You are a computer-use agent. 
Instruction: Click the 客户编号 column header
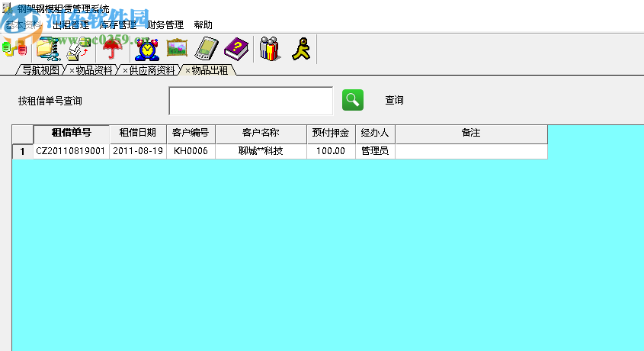[191, 134]
